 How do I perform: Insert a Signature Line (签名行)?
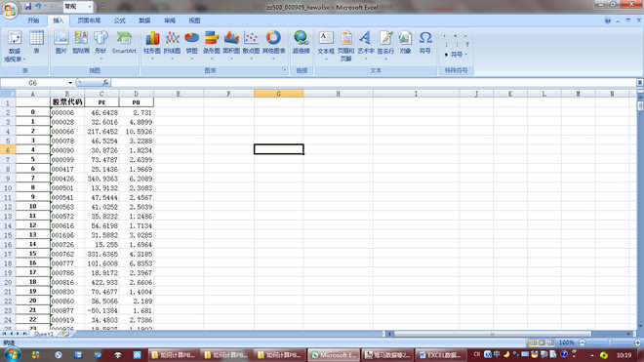coord(385,44)
